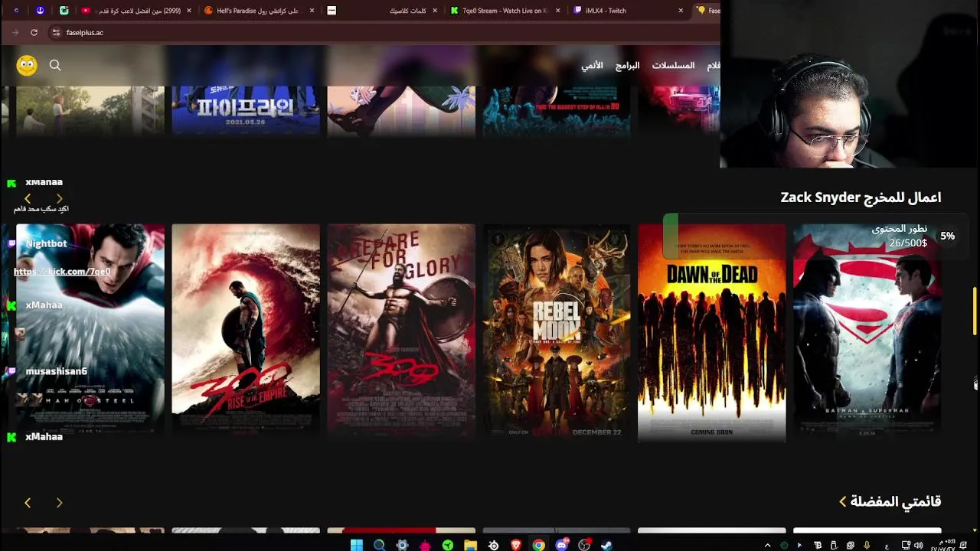Open Steam from the taskbar
The width and height of the screenshot is (980, 551).
(x=606, y=545)
